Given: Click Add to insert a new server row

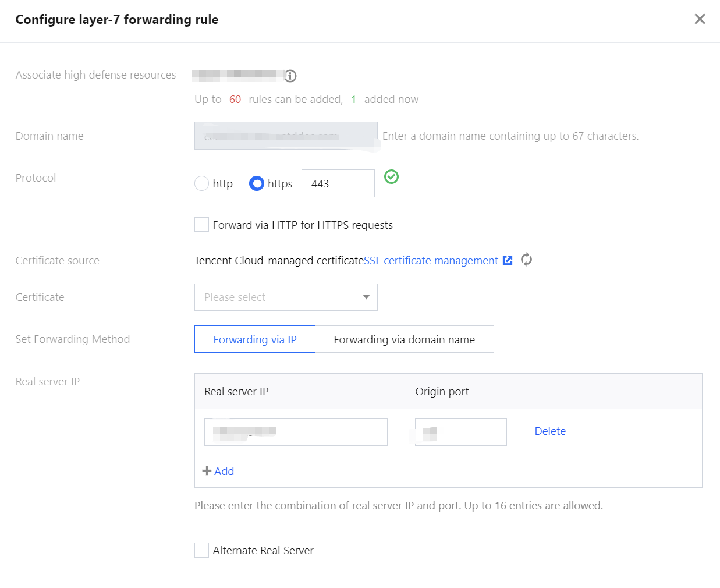Looking at the screenshot, I should (x=224, y=471).
